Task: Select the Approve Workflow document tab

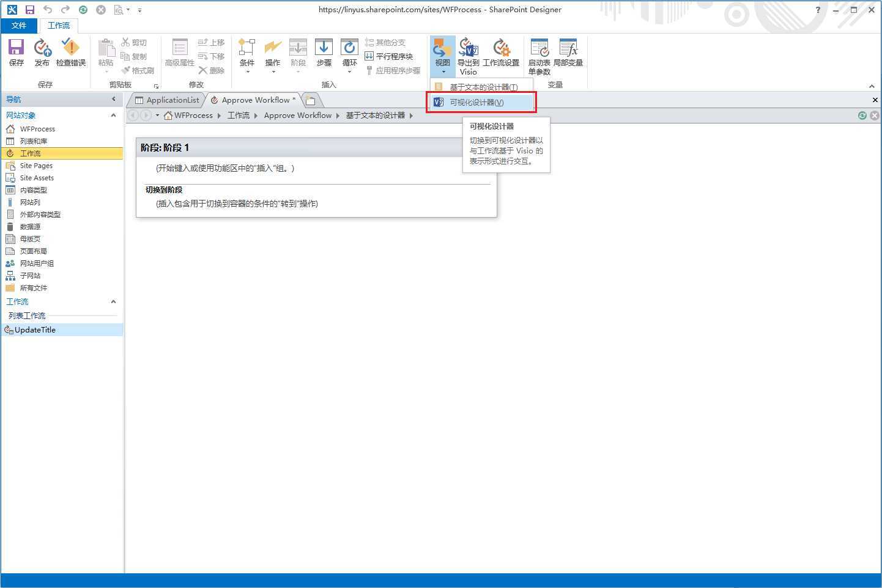Action: coord(253,100)
